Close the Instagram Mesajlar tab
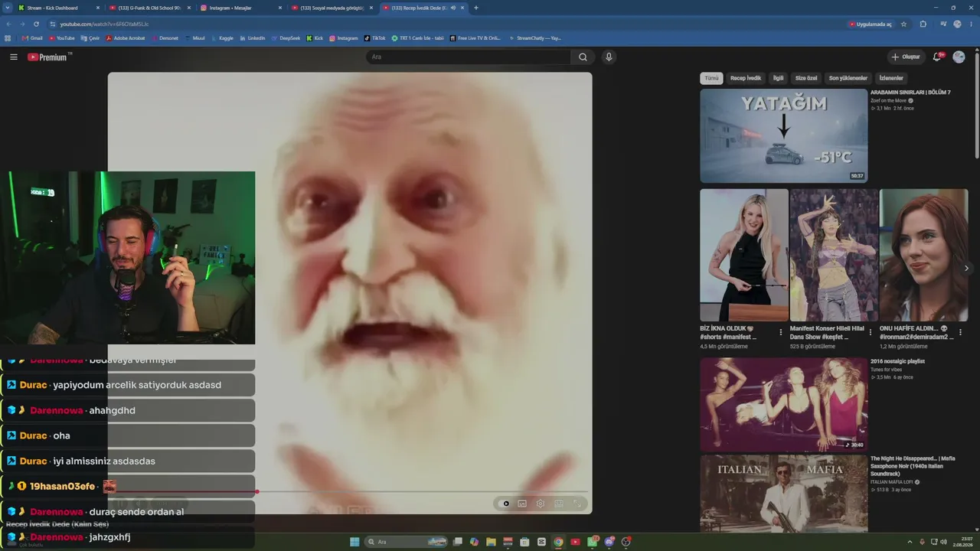This screenshot has height=551, width=980. pos(279,8)
